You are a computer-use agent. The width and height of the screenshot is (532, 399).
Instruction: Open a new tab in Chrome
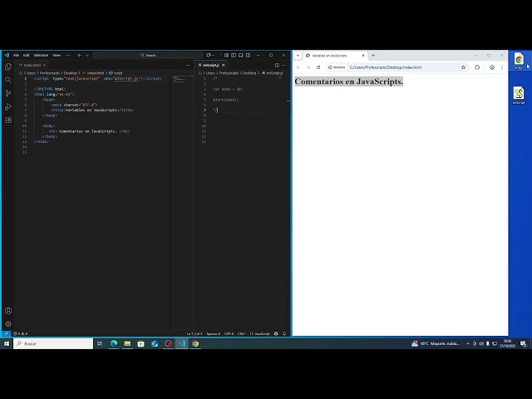pyautogui.click(x=373, y=56)
